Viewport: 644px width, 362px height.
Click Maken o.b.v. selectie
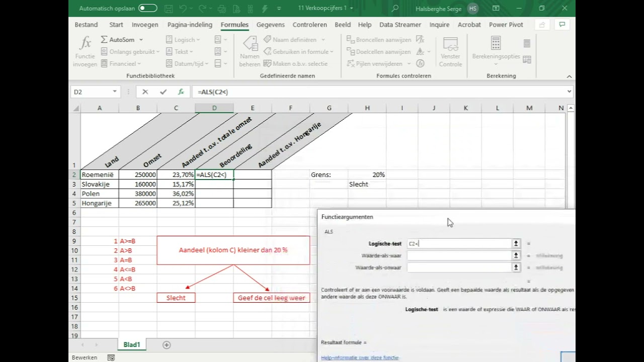295,64
